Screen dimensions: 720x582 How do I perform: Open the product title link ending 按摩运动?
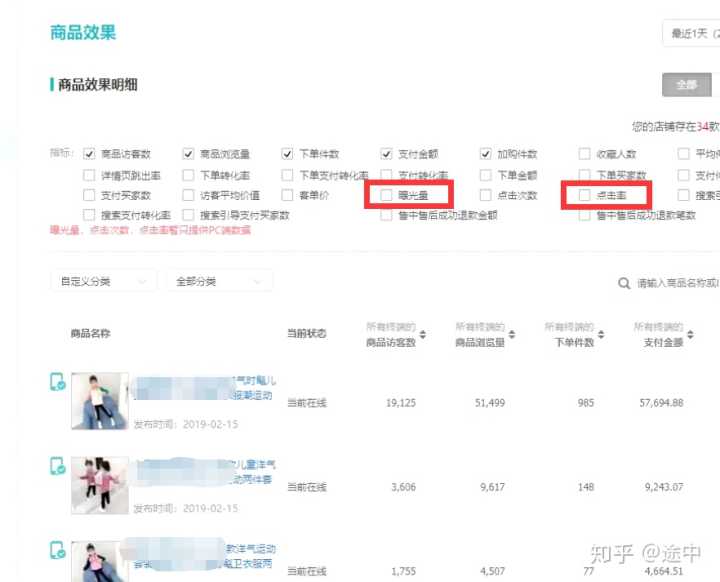[x=205, y=388]
